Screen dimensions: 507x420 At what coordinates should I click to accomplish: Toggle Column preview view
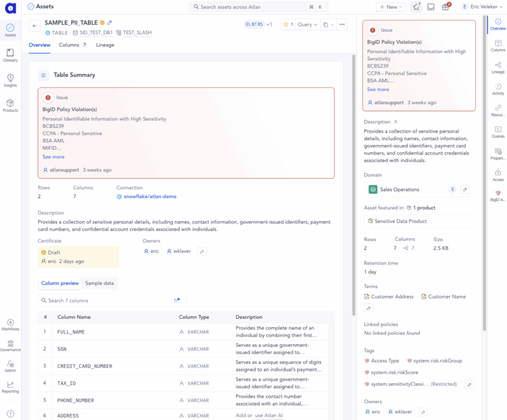tap(60, 283)
